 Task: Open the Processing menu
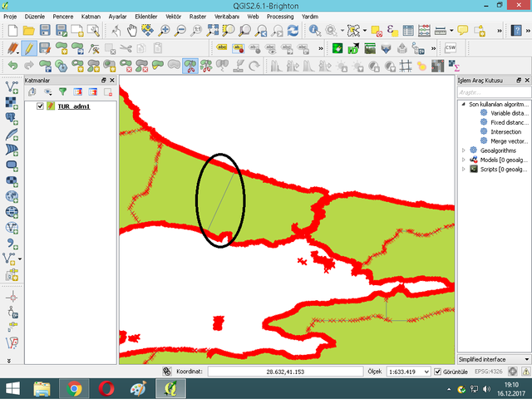point(280,17)
